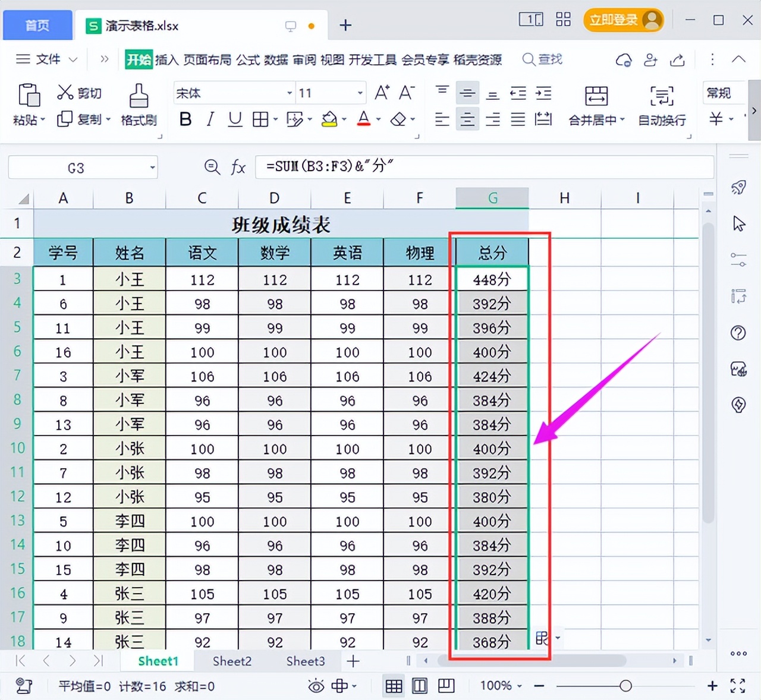Activate the Merge Cells (合并居中) tool
Screen dimensions: 761x700
[x=595, y=107]
